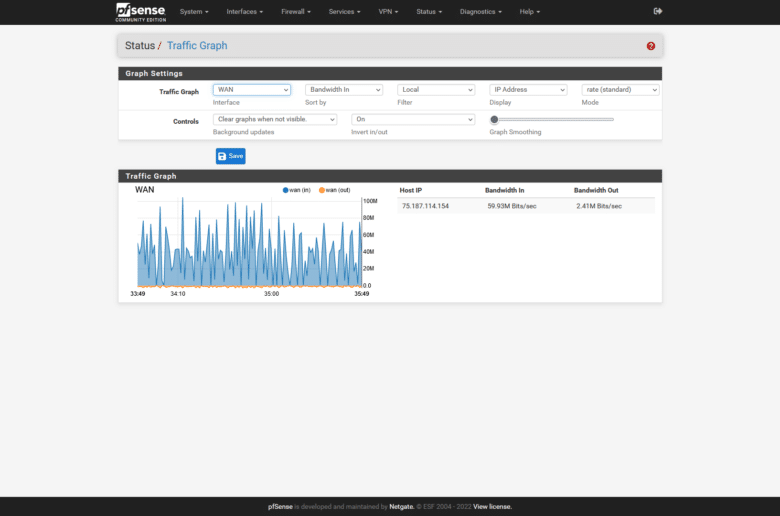This screenshot has width=780, height=516.
Task: Click the Bandwidth In column header
Action: point(504,190)
